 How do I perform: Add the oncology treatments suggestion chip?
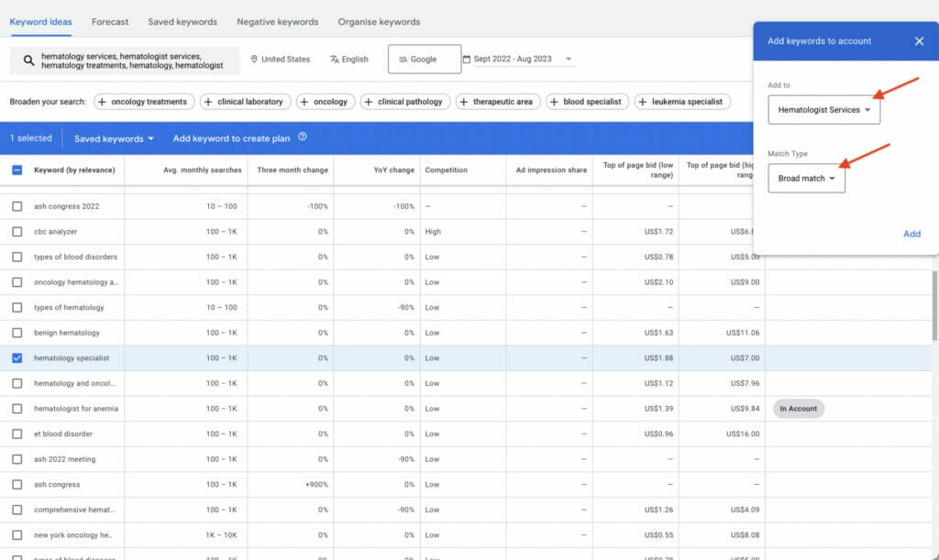pos(142,102)
